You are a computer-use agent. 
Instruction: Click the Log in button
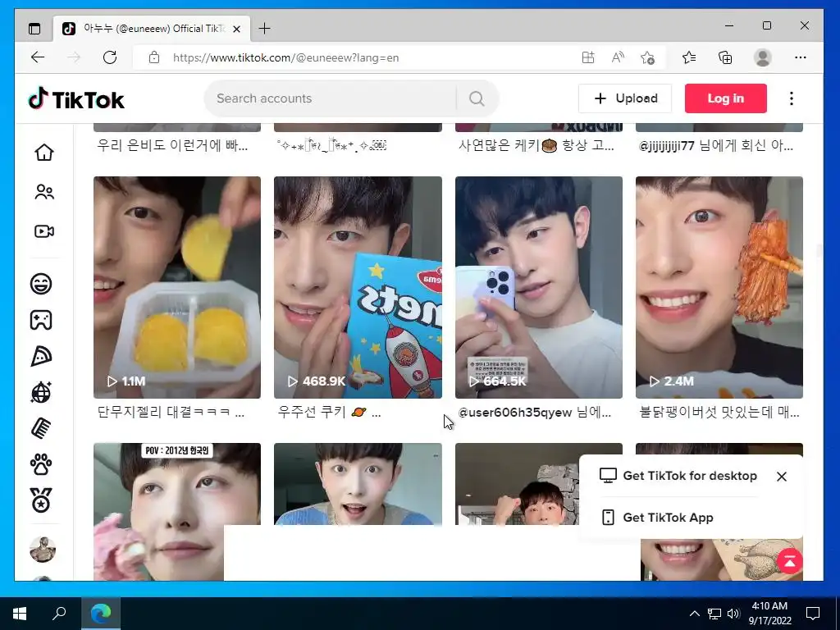coord(725,98)
